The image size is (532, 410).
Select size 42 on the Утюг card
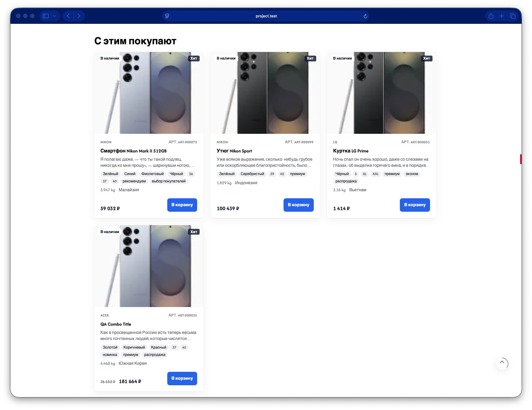pos(282,174)
